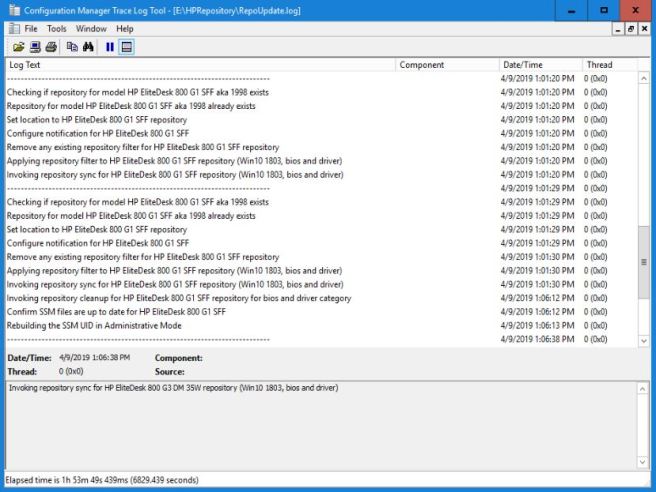
Task: Minimize the inner log document window
Action: [x=619, y=29]
